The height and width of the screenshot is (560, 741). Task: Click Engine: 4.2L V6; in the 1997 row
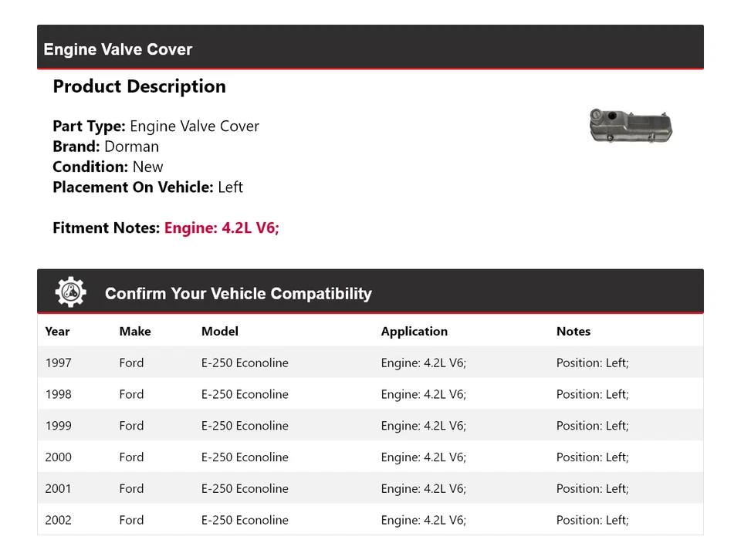[423, 363]
